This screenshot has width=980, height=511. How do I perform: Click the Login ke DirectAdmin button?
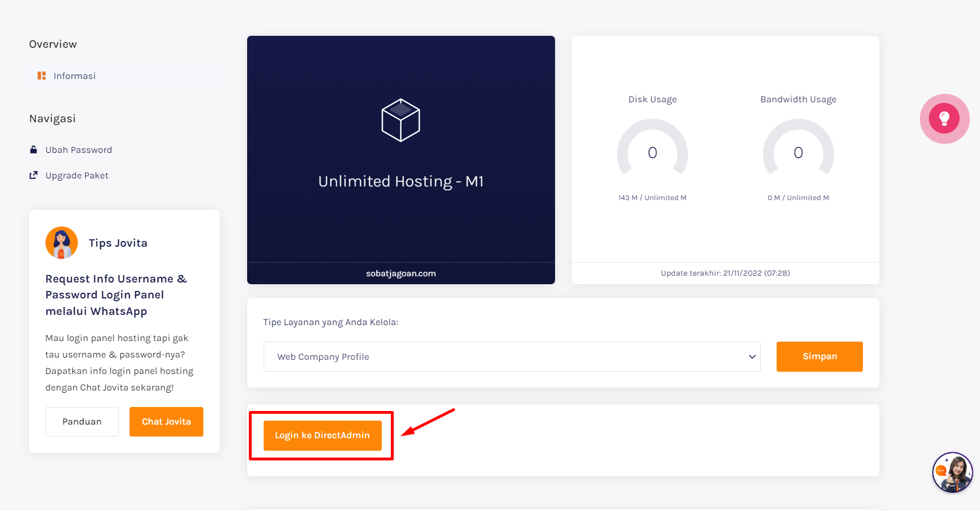(x=322, y=435)
